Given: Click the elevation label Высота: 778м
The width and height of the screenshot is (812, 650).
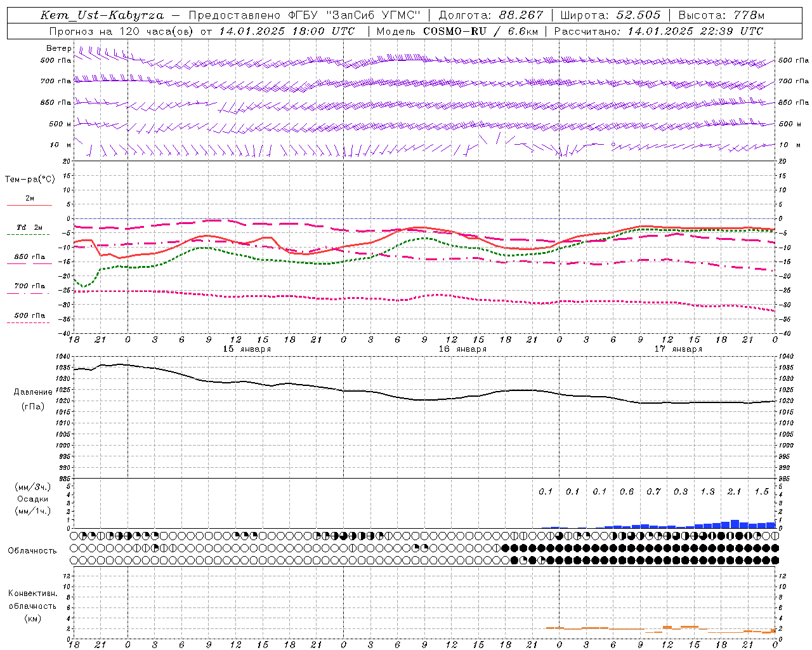Looking at the screenshot, I should tap(721, 15).
